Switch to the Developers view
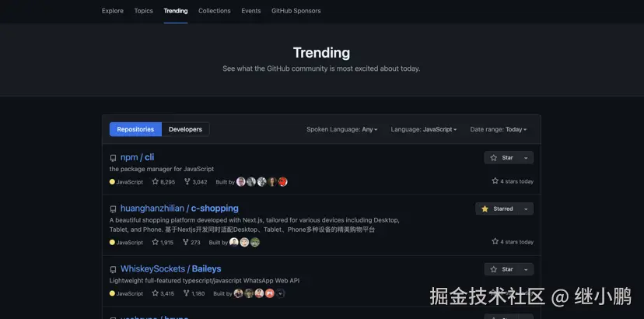Image resolution: width=644 pixels, height=319 pixels. click(x=185, y=129)
